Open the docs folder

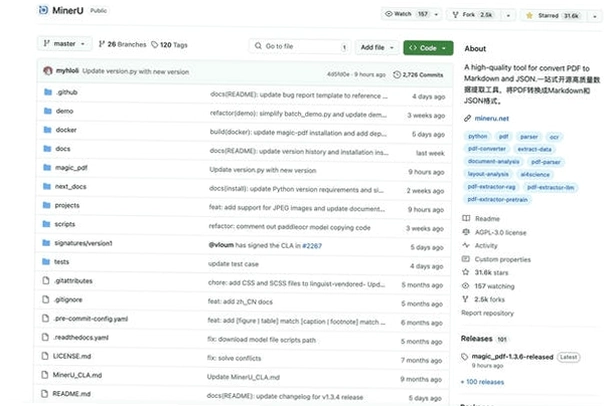point(62,149)
